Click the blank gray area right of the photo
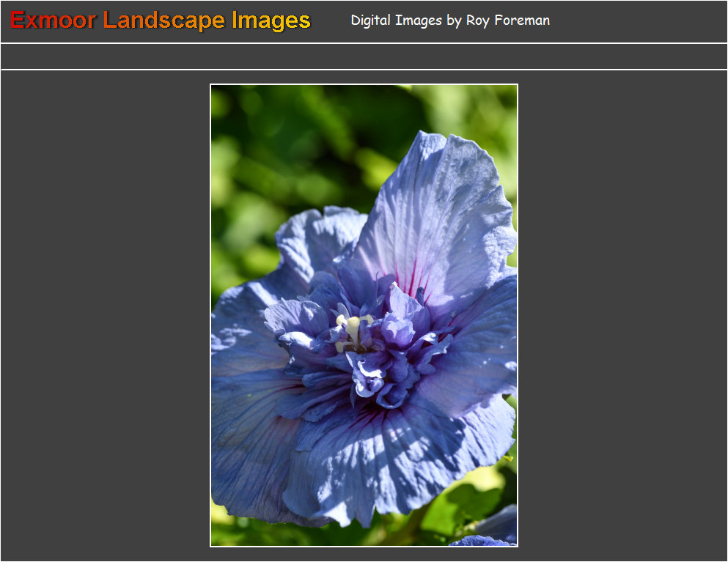 622,315
